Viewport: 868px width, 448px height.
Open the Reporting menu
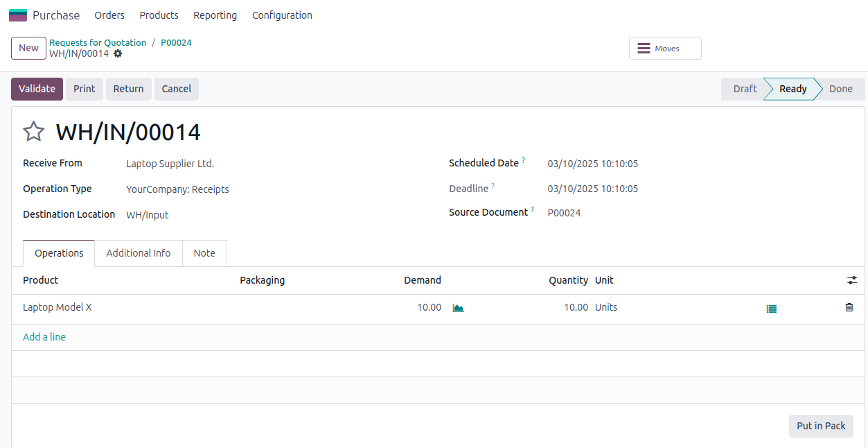(x=215, y=15)
